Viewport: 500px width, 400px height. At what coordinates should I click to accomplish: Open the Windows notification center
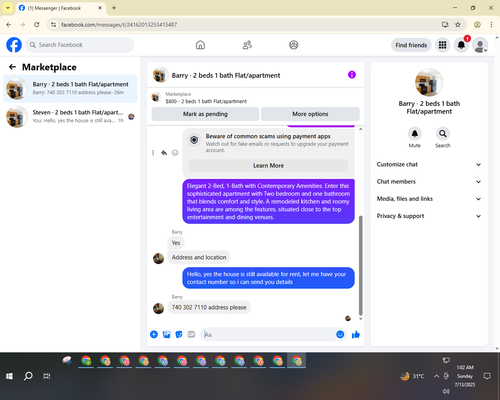point(487,376)
